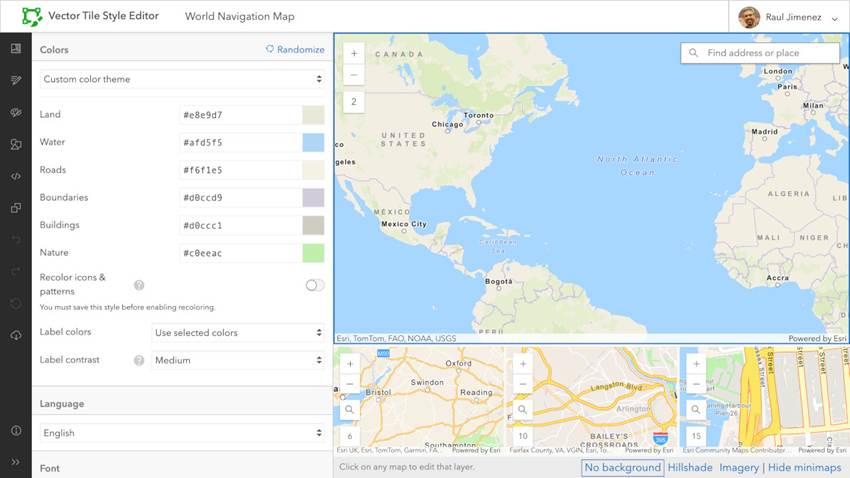Click the Oxford minimap zoom level 6
This screenshot has height=478, width=850.
pyautogui.click(x=350, y=436)
